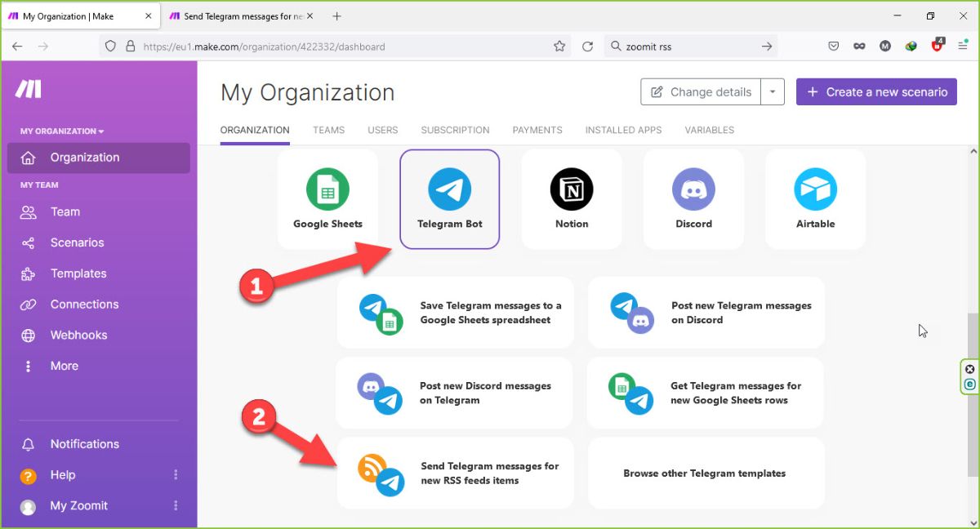Switch to the SUBSCRIPTION tab
The height and width of the screenshot is (529, 980).
pyautogui.click(x=455, y=130)
